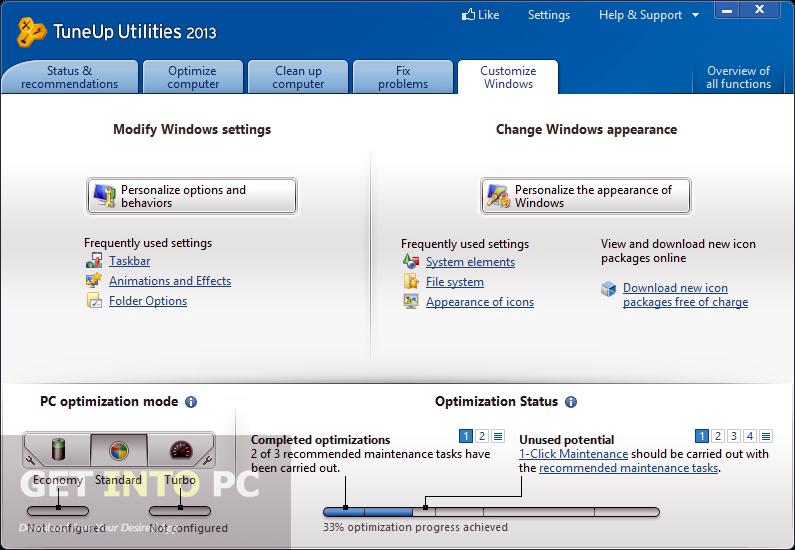Click 'Not configured' under Economy
Viewport: 795px width, 550px height.
(x=66, y=528)
